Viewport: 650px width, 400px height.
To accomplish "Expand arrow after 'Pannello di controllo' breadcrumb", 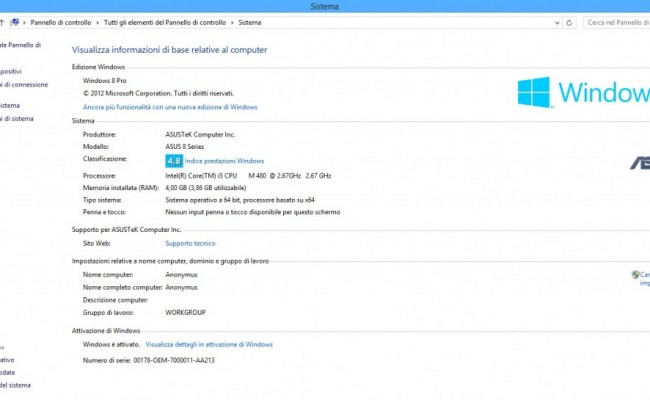I will (x=97, y=23).
